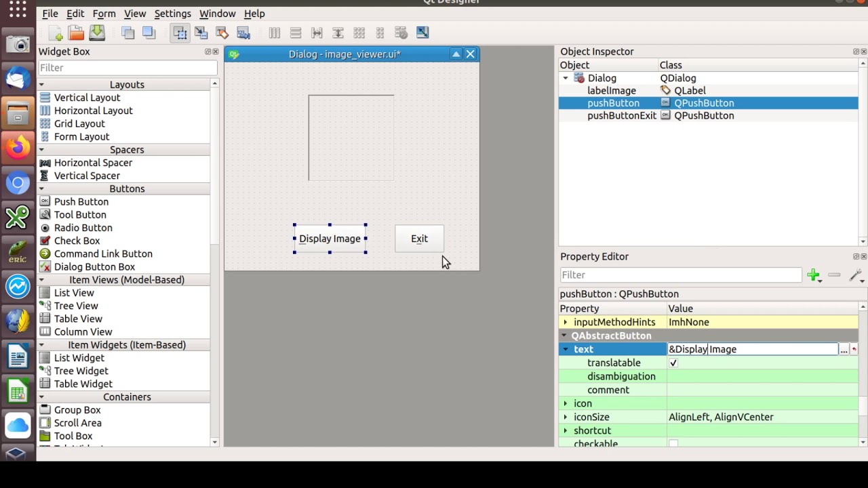Open the Help menu
The height and width of the screenshot is (488, 868).
pyautogui.click(x=254, y=14)
